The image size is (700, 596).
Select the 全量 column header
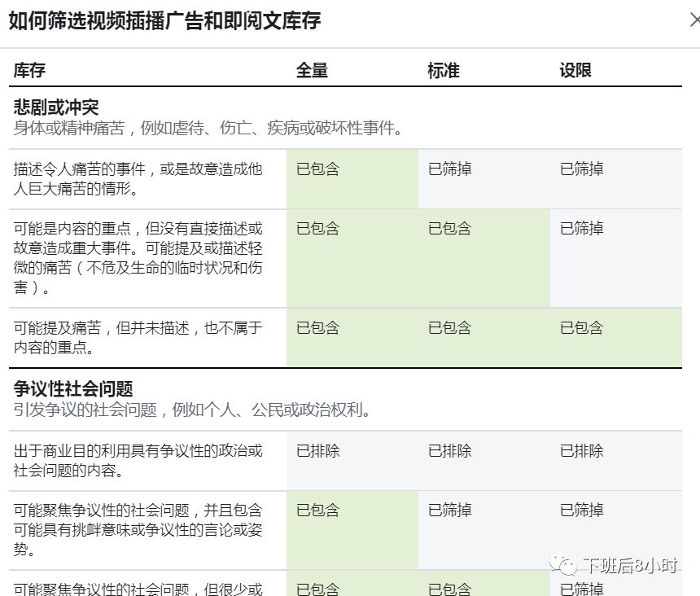tap(312, 71)
